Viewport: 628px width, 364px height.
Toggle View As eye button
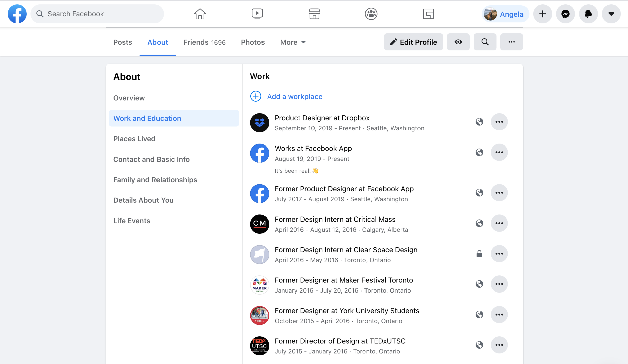tap(458, 42)
